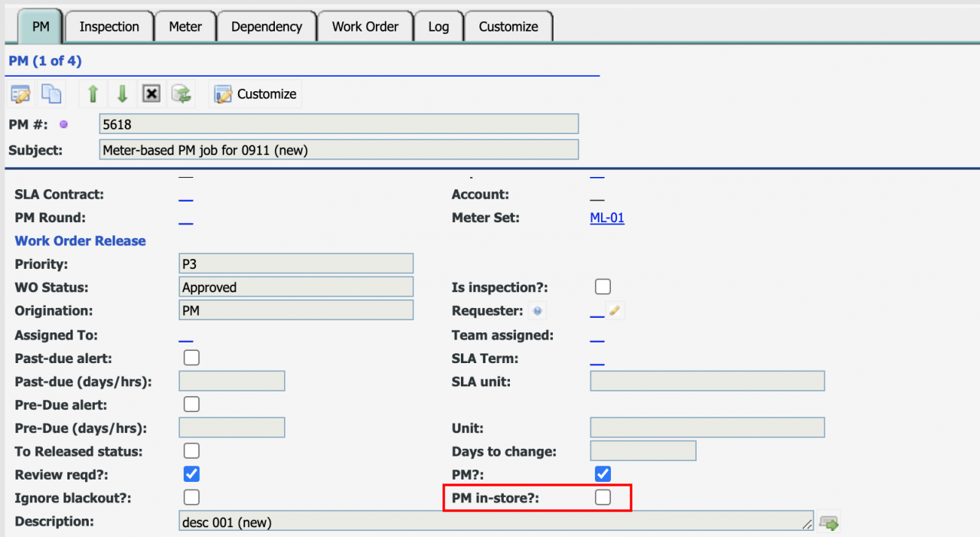Click the Subject field
The image size is (980, 537).
point(339,150)
